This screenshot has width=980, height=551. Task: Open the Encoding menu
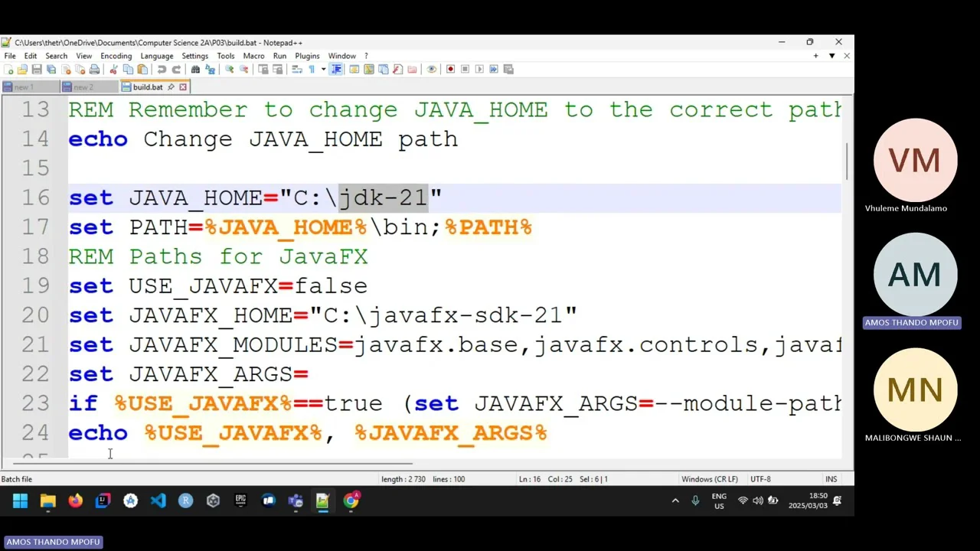pos(116,56)
